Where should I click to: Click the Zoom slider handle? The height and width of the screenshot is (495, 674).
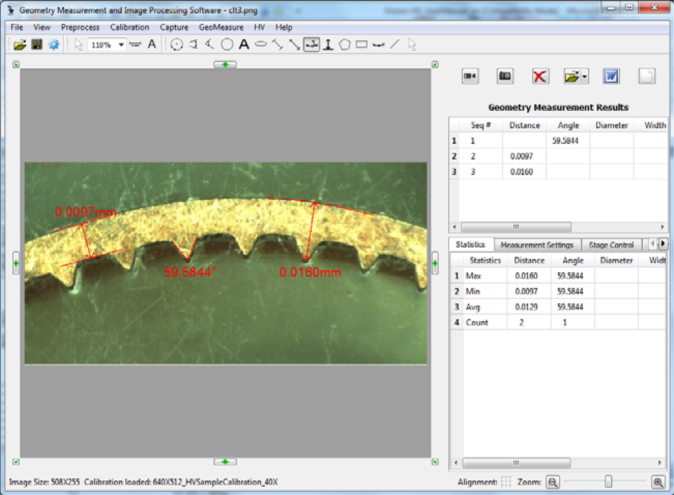607,482
